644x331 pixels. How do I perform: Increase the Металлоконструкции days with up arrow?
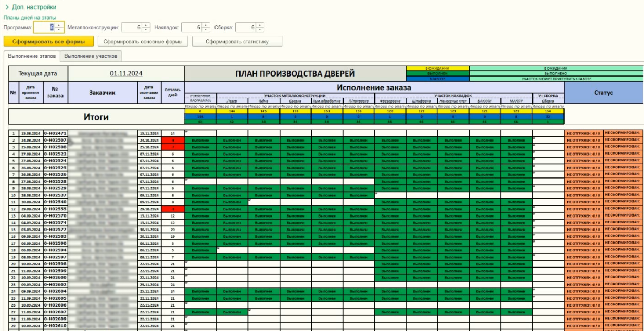pos(146,24)
